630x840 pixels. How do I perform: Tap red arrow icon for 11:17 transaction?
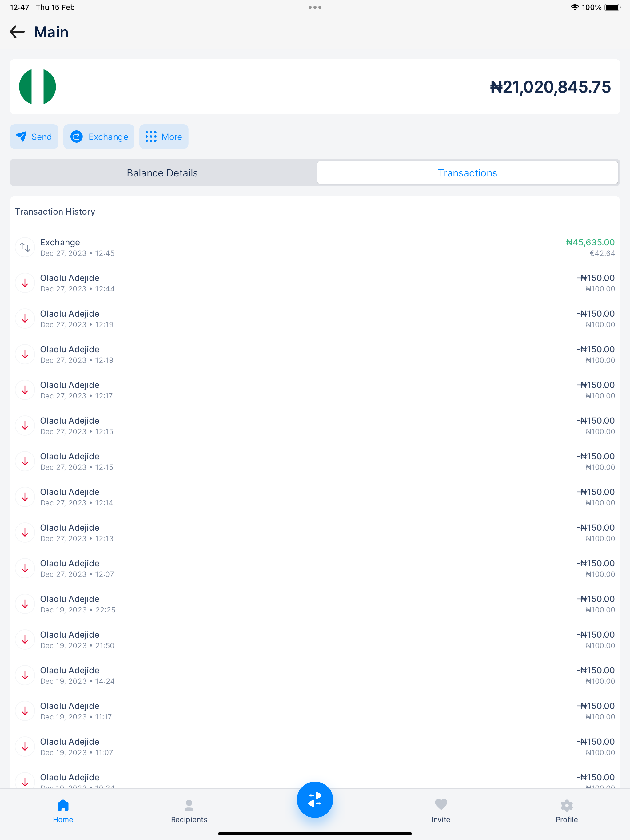click(x=25, y=711)
